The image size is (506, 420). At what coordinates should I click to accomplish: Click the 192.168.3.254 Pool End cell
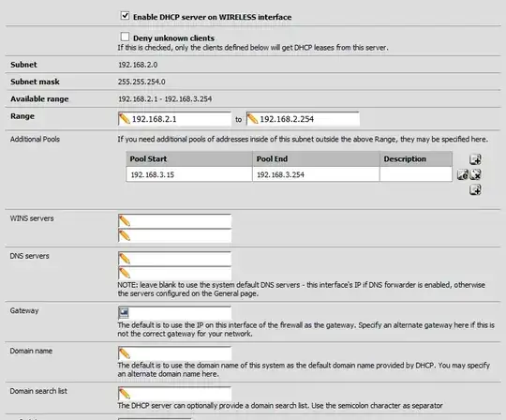point(316,174)
